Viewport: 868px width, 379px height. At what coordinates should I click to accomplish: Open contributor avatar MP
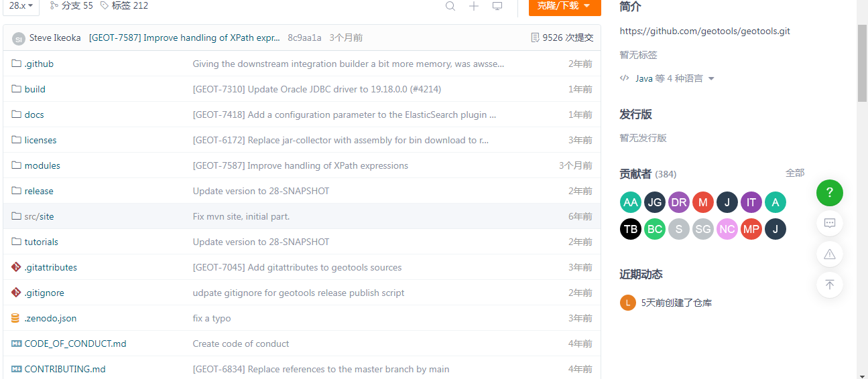tap(751, 229)
